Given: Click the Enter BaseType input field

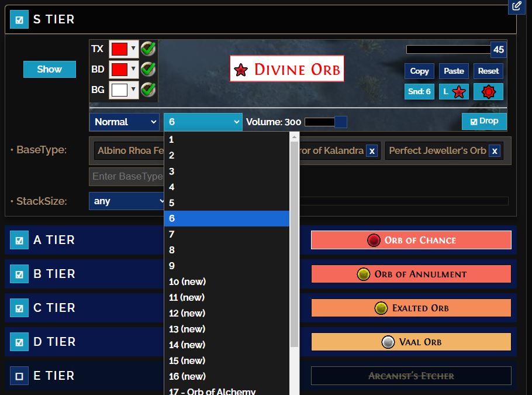Looking at the screenshot, I should coord(127,176).
